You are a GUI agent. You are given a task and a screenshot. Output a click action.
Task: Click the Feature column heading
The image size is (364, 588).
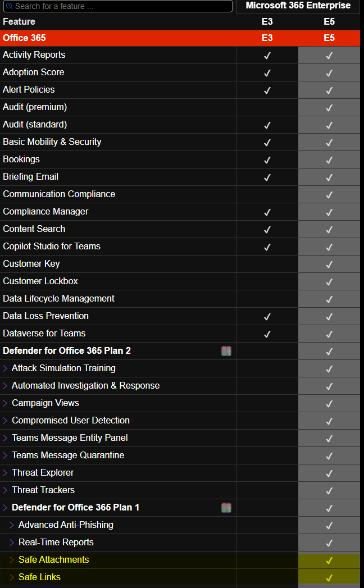pos(19,22)
